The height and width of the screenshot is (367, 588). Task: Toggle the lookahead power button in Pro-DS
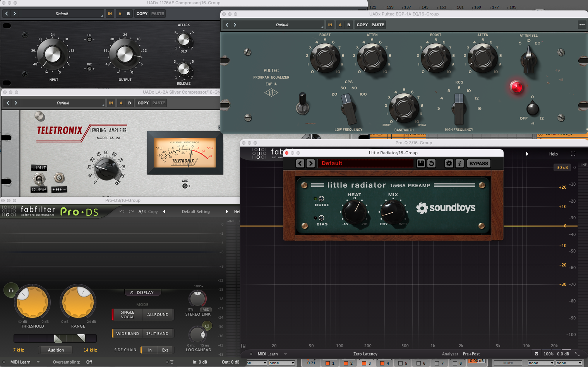(x=207, y=326)
